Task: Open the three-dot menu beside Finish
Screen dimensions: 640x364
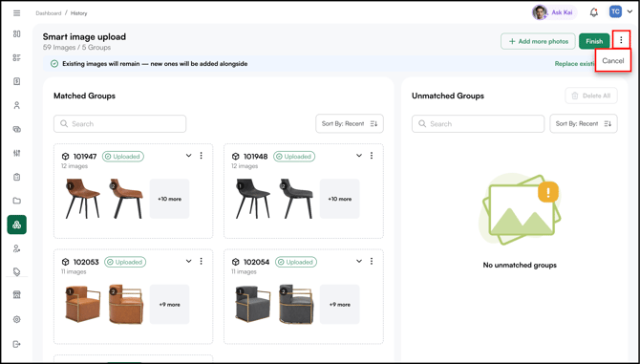Action: 621,40
